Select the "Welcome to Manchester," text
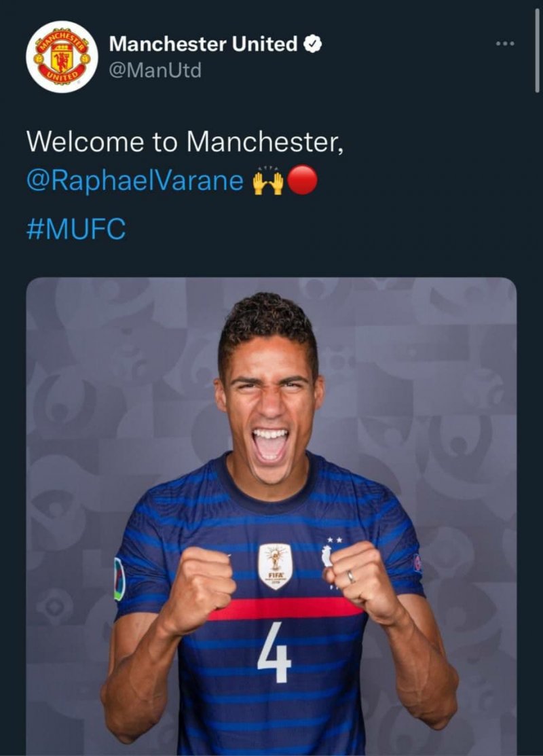This screenshot has width=543, height=756. click(x=181, y=141)
